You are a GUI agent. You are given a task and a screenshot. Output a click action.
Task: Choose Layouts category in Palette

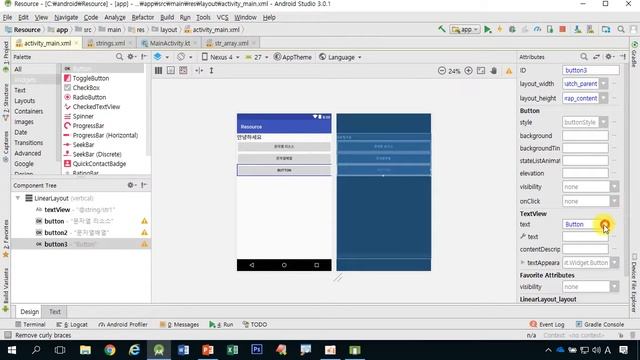click(x=24, y=100)
